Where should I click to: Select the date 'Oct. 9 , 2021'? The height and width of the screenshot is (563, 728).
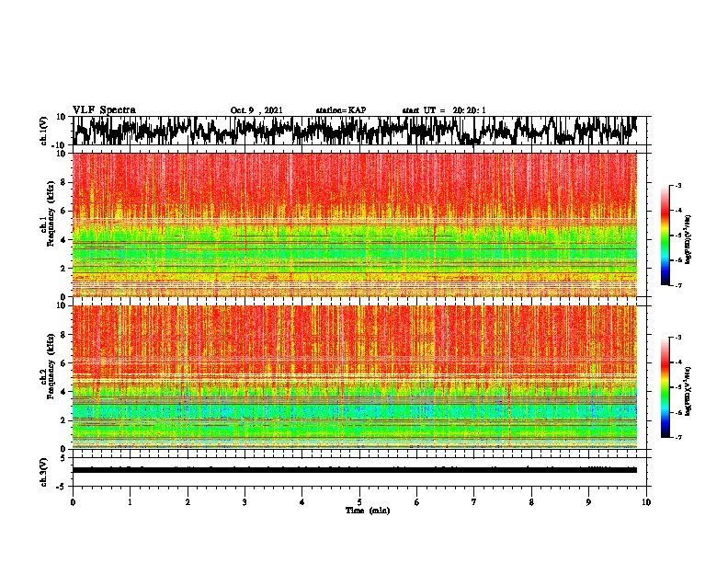tap(256, 110)
